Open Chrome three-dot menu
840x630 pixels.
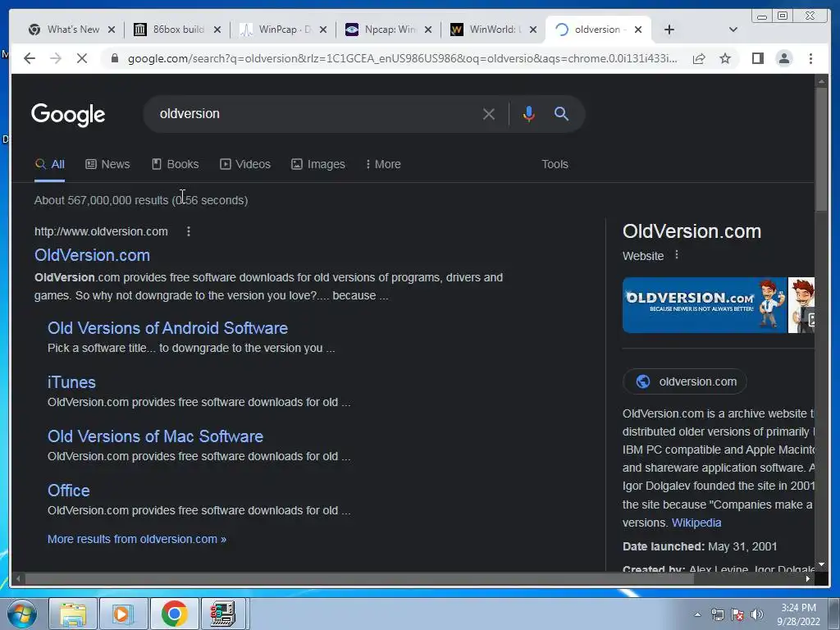[x=810, y=58]
